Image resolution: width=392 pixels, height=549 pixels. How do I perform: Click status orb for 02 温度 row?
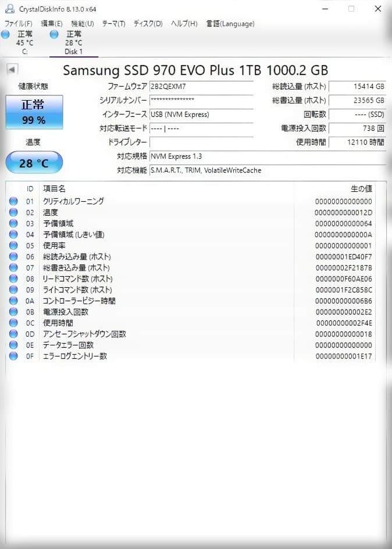13,212
